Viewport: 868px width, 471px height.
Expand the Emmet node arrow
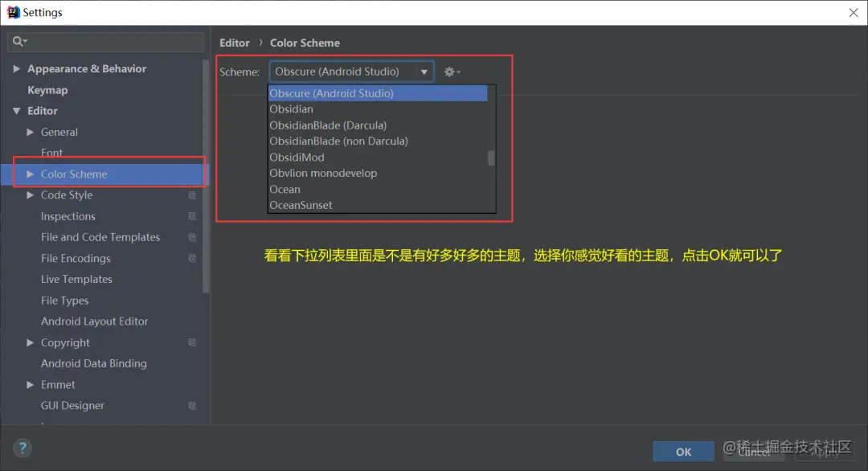(x=31, y=385)
